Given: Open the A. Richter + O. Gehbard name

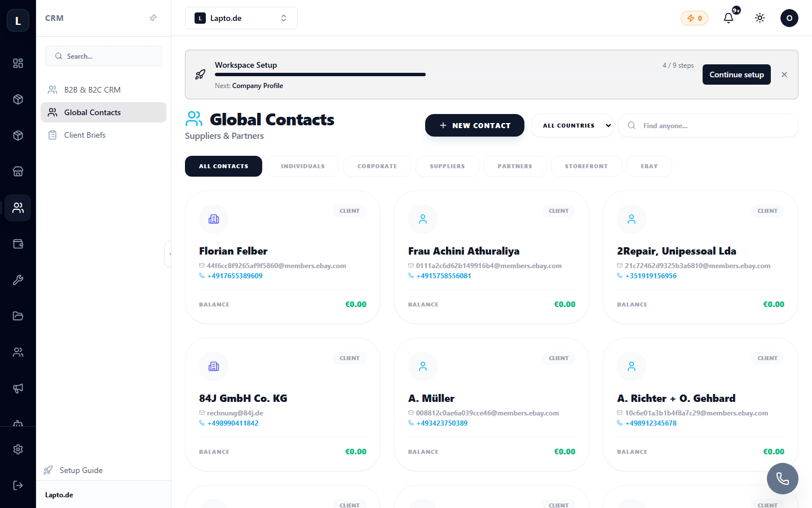Looking at the screenshot, I should [x=676, y=398].
